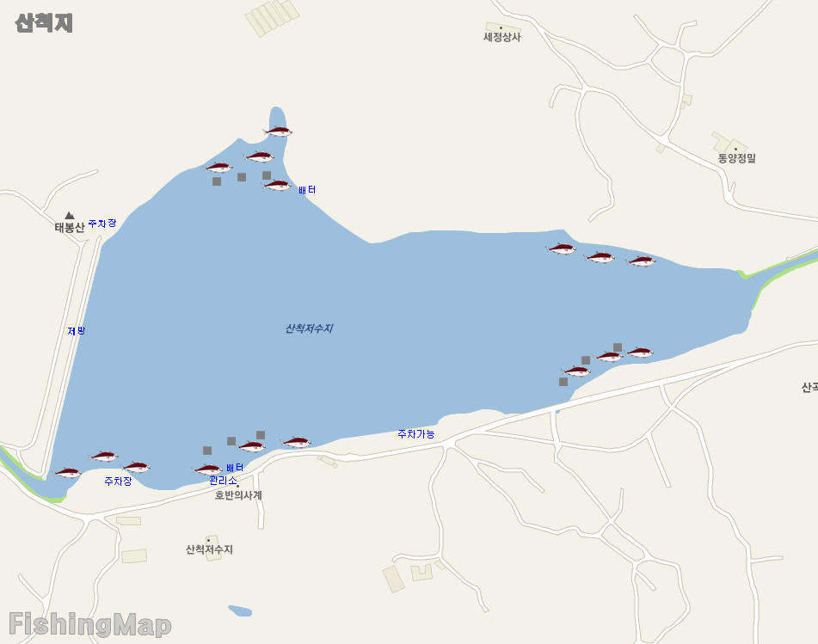Select the 제방 embankment label

point(77,331)
